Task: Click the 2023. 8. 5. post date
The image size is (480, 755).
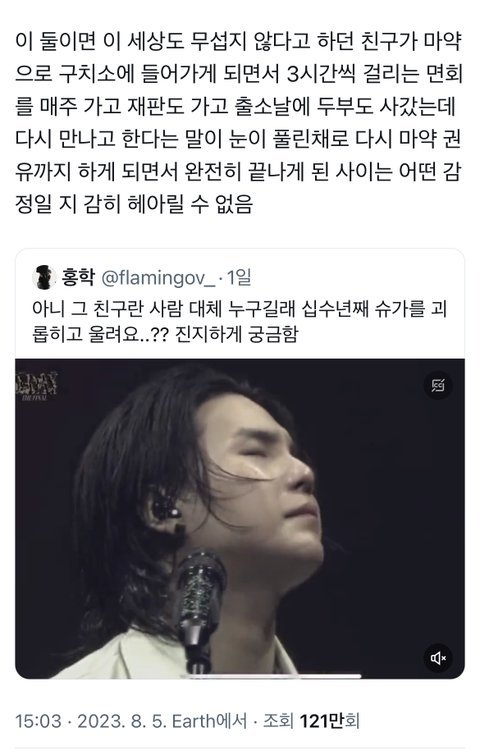Action: [x=121, y=721]
